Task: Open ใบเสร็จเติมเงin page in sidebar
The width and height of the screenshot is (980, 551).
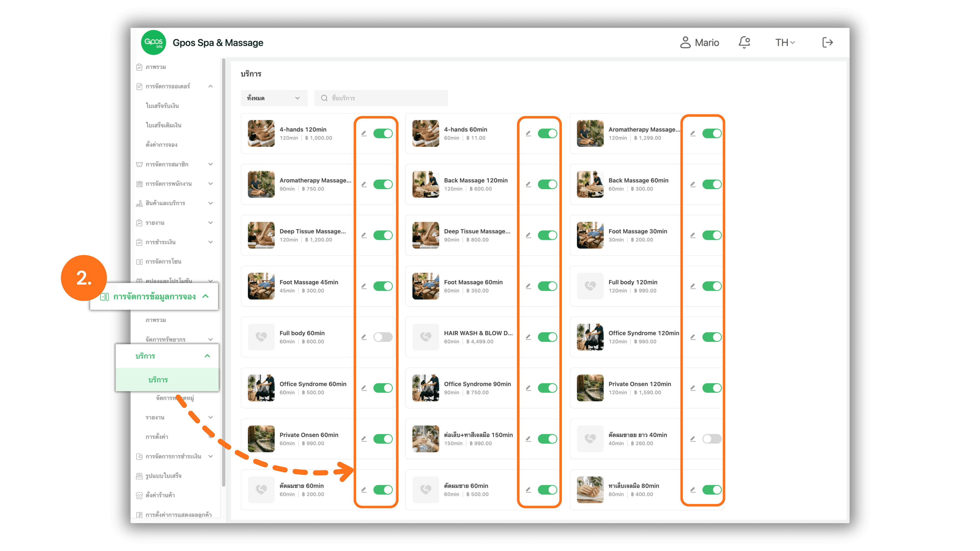Action: [163, 126]
